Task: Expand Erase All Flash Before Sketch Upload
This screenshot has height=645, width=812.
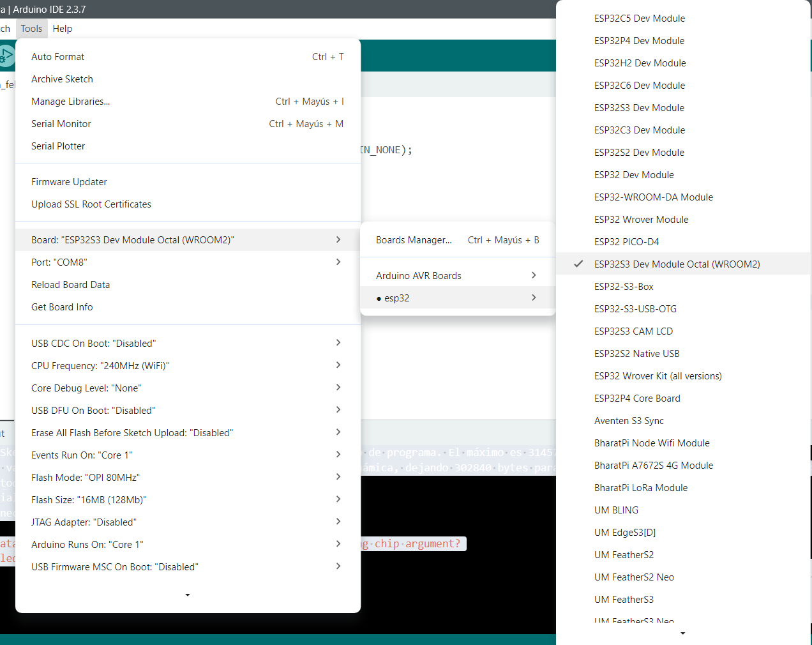Action: pyautogui.click(x=188, y=433)
